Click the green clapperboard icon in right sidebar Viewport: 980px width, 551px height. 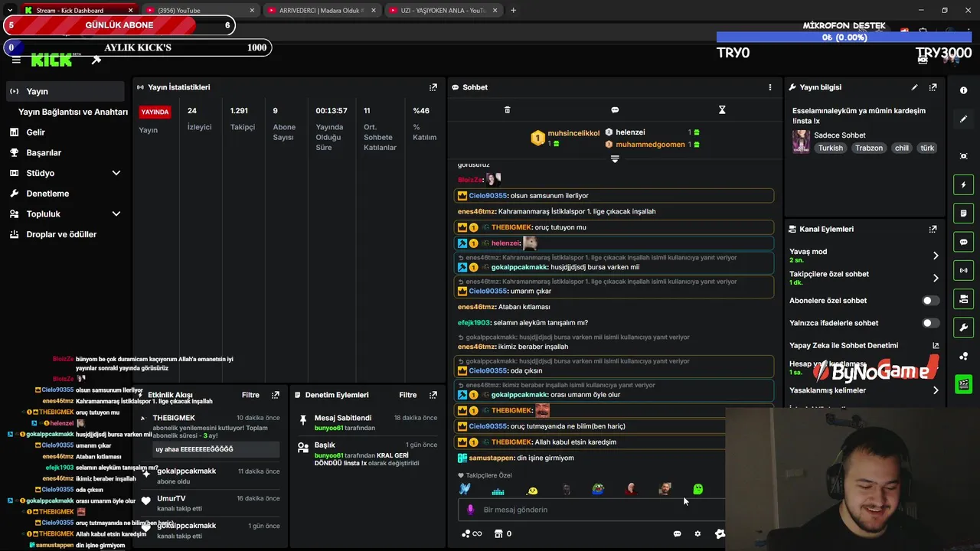[963, 384]
